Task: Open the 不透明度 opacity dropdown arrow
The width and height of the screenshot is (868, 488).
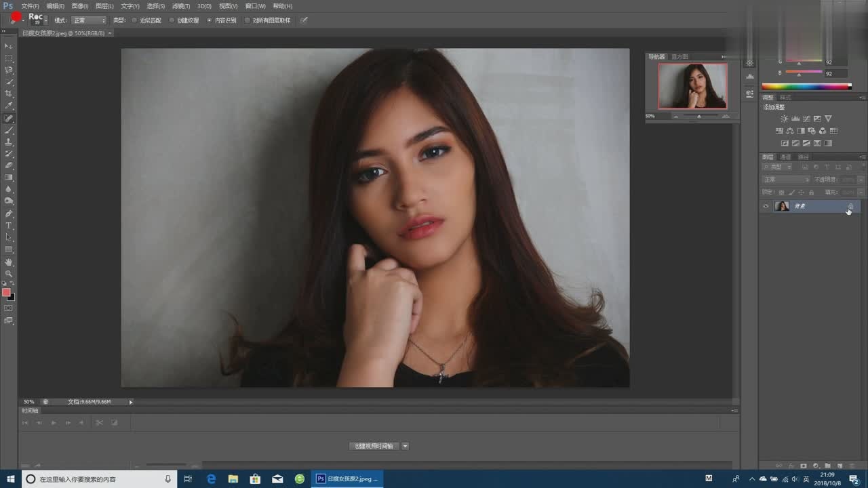Action: (x=861, y=180)
